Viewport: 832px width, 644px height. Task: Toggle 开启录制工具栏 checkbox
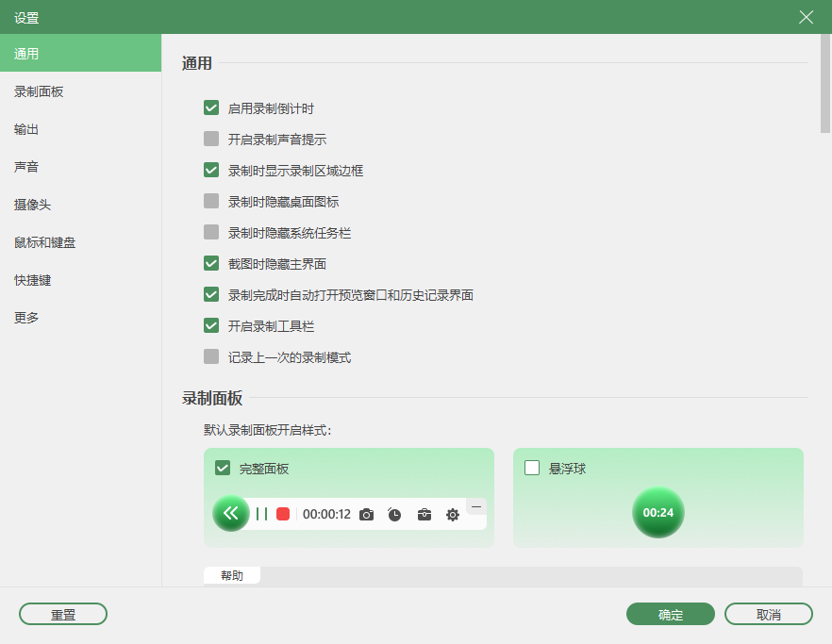coord(211,325)
